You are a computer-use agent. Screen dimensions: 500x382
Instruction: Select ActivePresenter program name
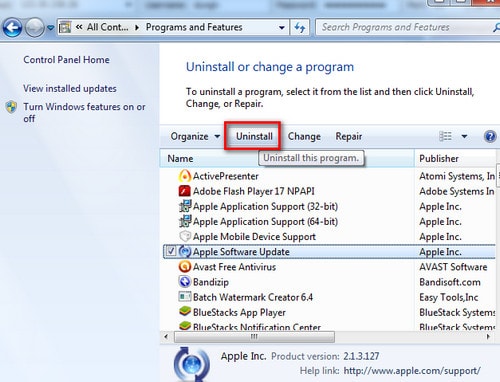pos(226,176)
